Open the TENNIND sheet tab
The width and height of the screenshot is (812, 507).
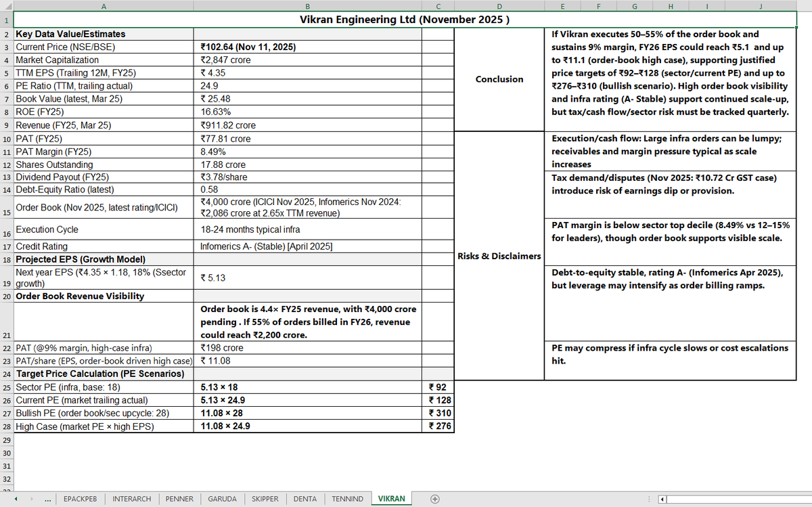tap(347, 499)
